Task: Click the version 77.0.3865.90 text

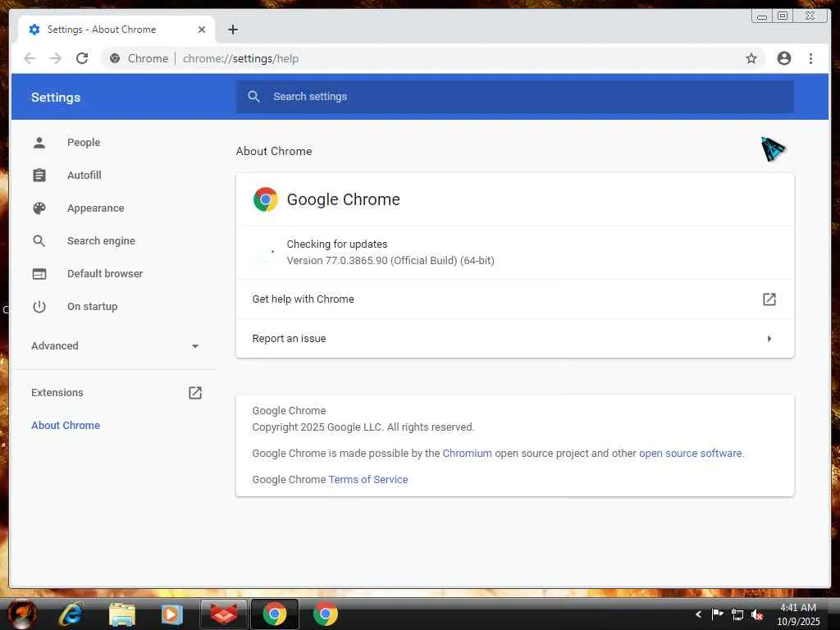Action: (x=390, y=261)
